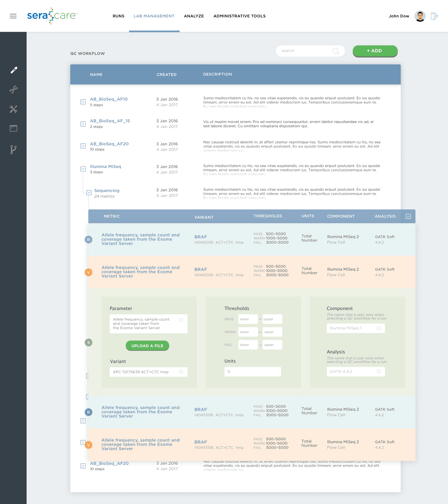
Task: Click the search magnifier in Variant field
Action: click(181, 372)
